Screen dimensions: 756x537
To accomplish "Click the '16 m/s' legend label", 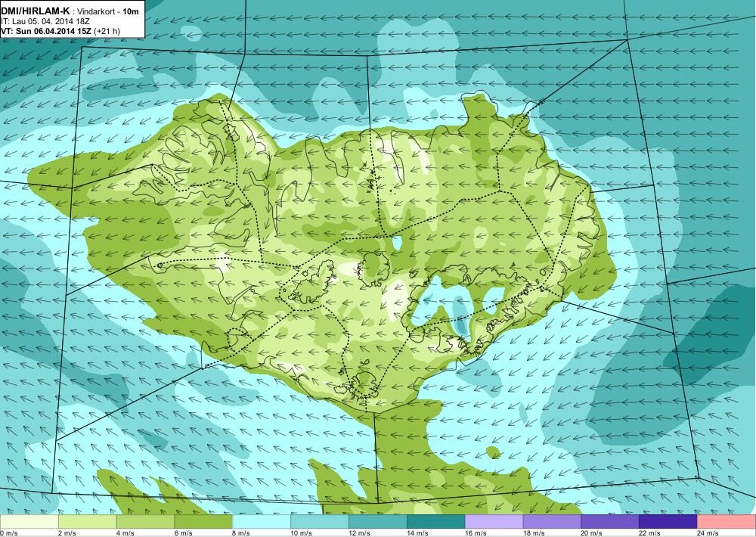I will click(476, 533).
